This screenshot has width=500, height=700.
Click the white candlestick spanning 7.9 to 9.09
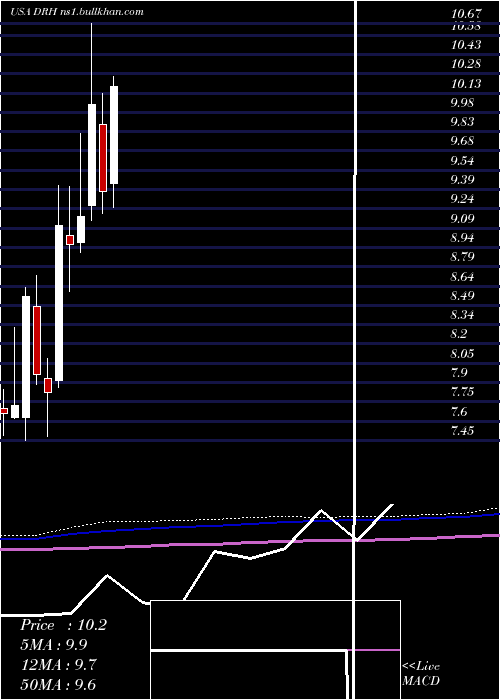[x=59, y=303]
